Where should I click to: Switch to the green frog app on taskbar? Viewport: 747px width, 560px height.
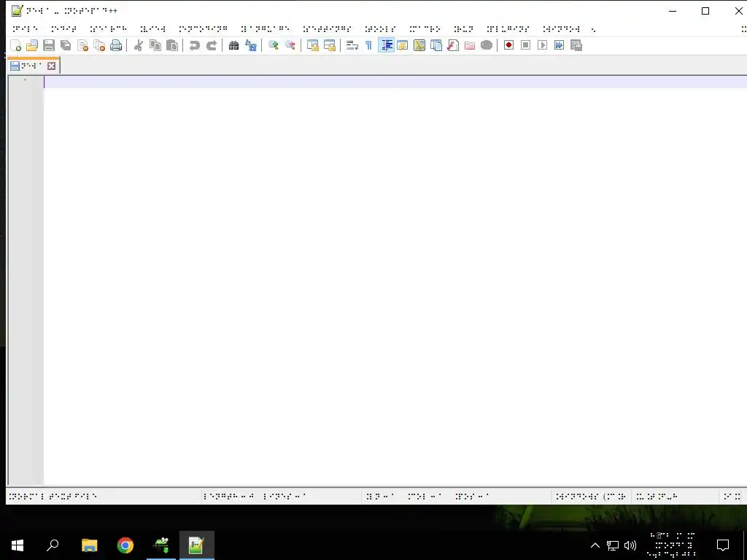(x=161, y=545)
